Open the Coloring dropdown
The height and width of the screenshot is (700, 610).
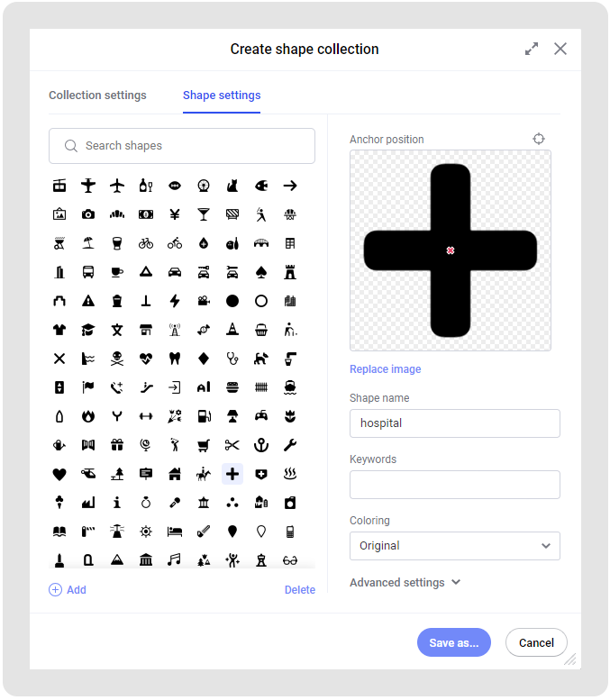pyautogui.click(x=454, y=546)
